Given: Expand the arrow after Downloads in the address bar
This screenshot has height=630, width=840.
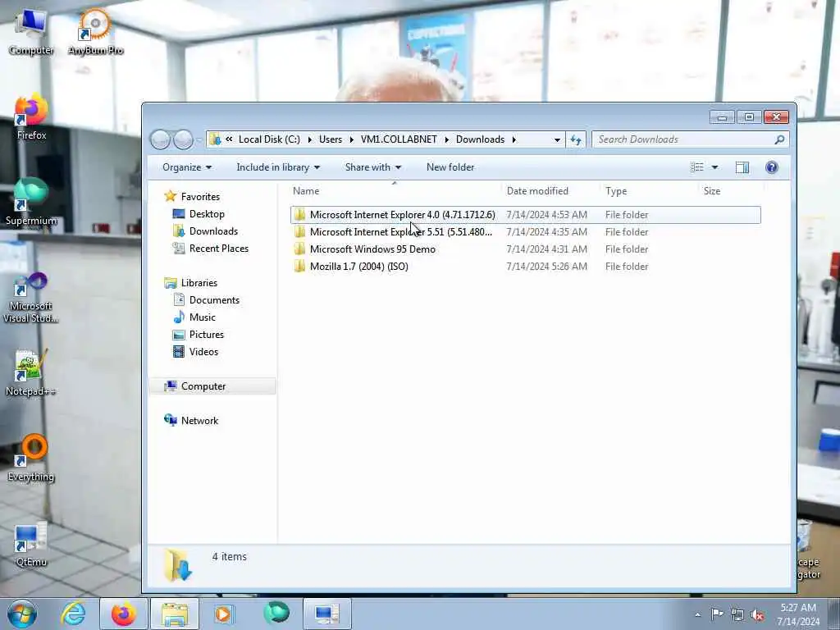Looking at the screenshot, I should tap(514, 139).
